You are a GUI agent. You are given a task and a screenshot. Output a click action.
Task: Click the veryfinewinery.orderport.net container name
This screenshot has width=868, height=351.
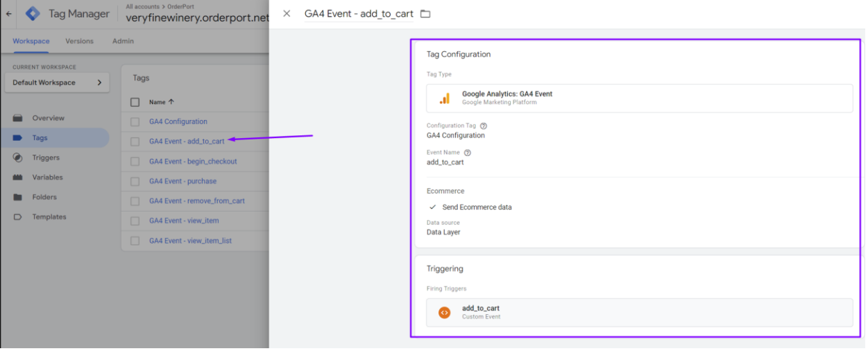[x=197, y=18]
